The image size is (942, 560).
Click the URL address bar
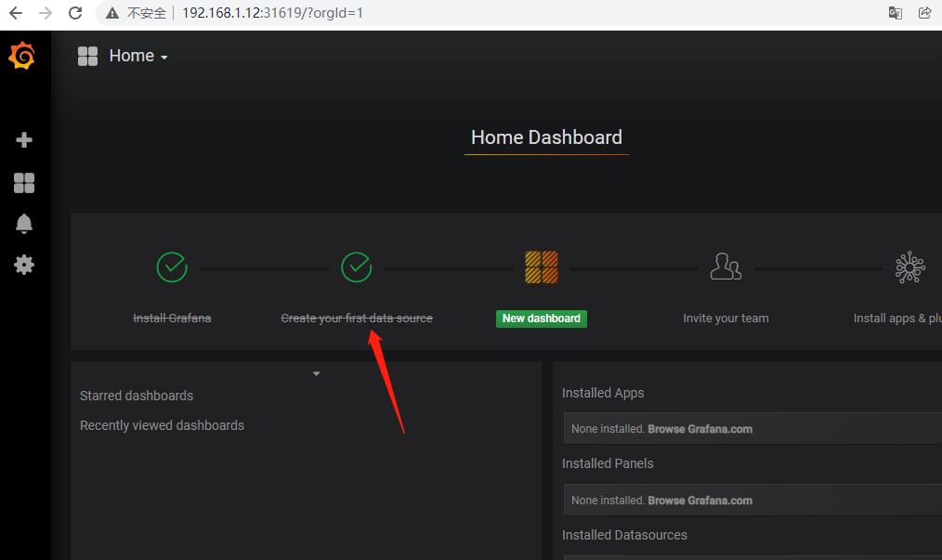272,13
